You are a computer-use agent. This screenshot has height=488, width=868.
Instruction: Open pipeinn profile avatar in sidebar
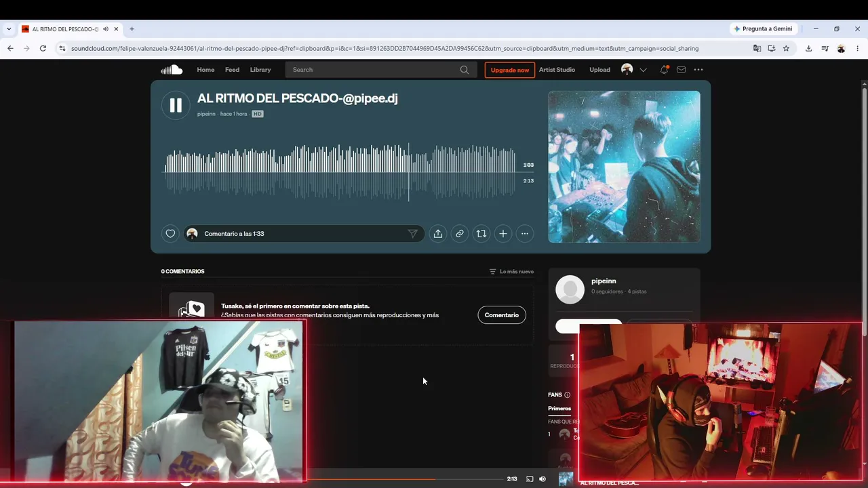pyautogui.click(x=570, y=289)
